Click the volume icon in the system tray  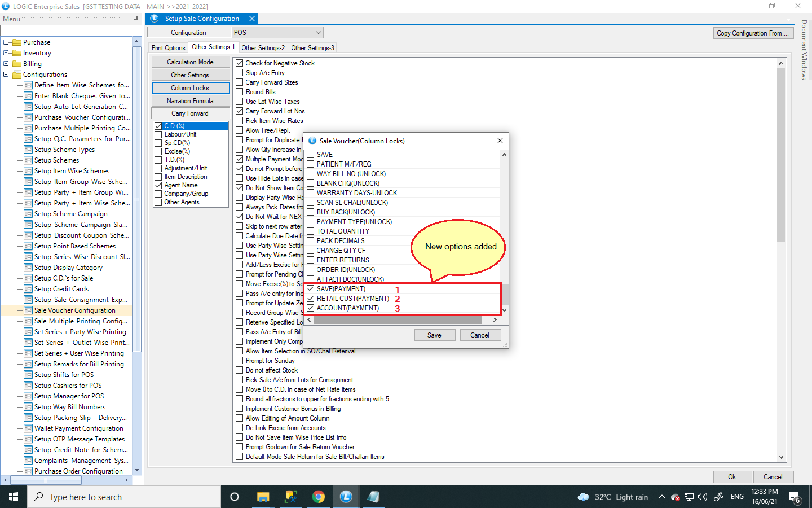click(x=702, y=497)
